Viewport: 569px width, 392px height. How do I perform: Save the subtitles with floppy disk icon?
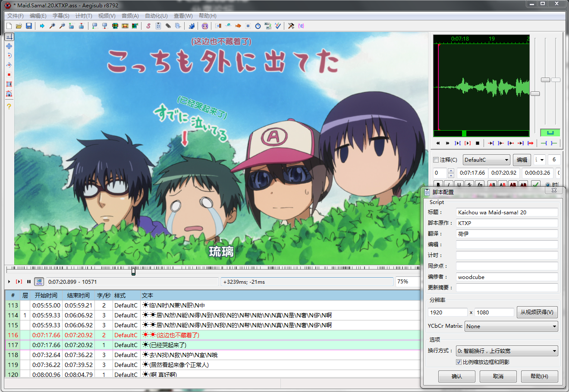tap(29, 26)
